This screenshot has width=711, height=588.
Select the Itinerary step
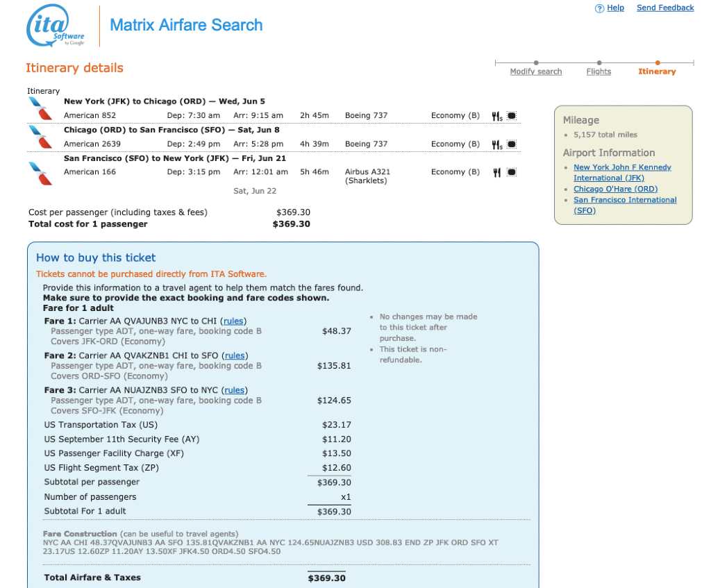657,72
